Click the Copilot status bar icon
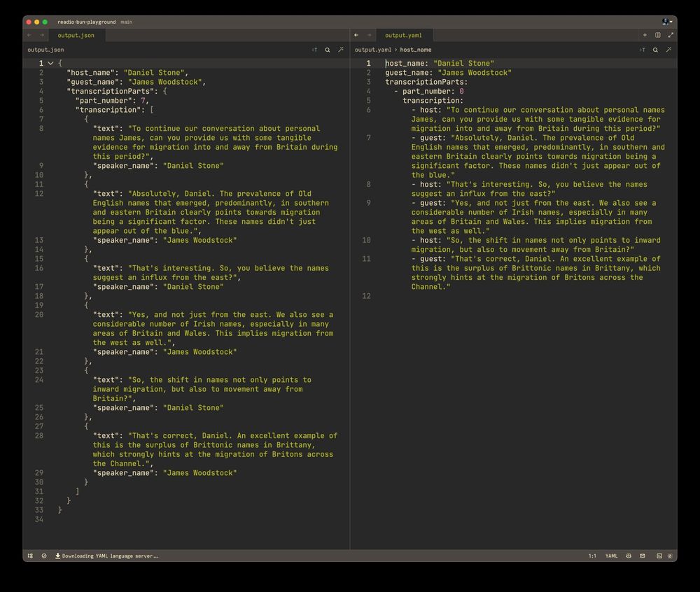This screenshot has height=592, width=700. [x=629, y=556]
